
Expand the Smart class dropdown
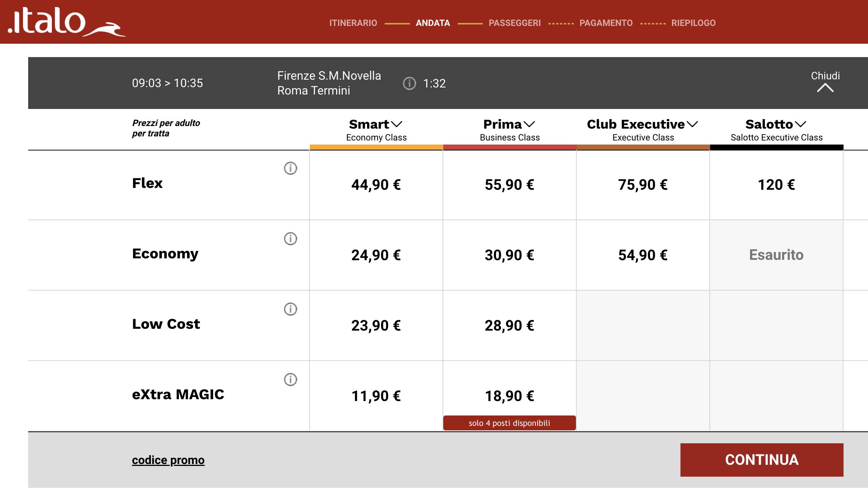pos(396,124)
